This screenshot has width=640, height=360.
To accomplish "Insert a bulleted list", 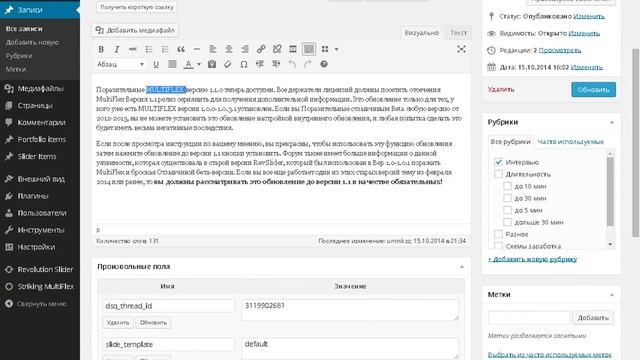I will coord(149,49).
